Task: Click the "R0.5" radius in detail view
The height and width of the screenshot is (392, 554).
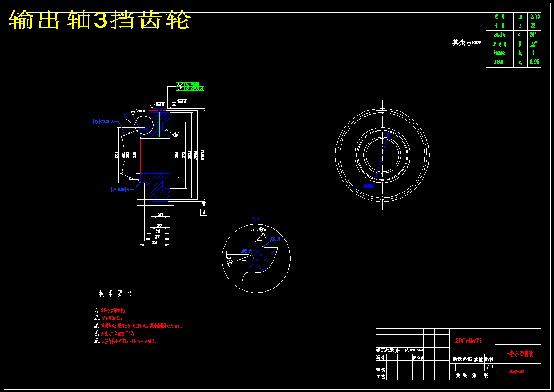Action: point(246,251)
